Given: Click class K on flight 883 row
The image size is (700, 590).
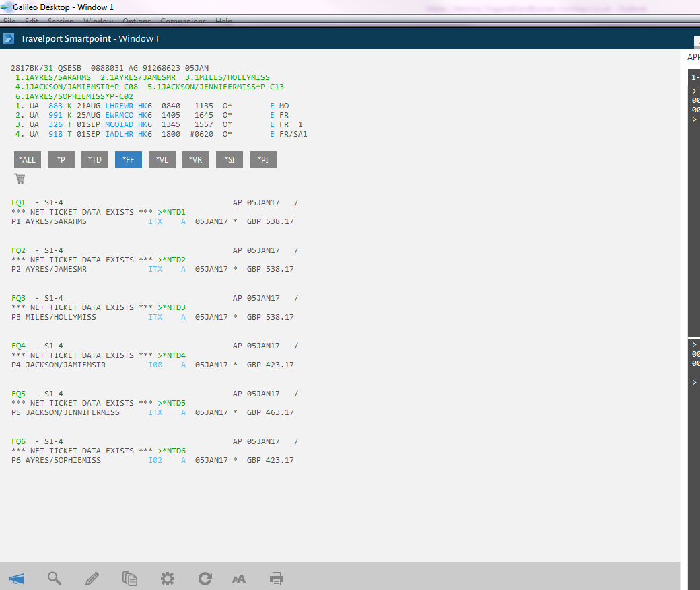Looking at the screenshot, I should 69,106.
